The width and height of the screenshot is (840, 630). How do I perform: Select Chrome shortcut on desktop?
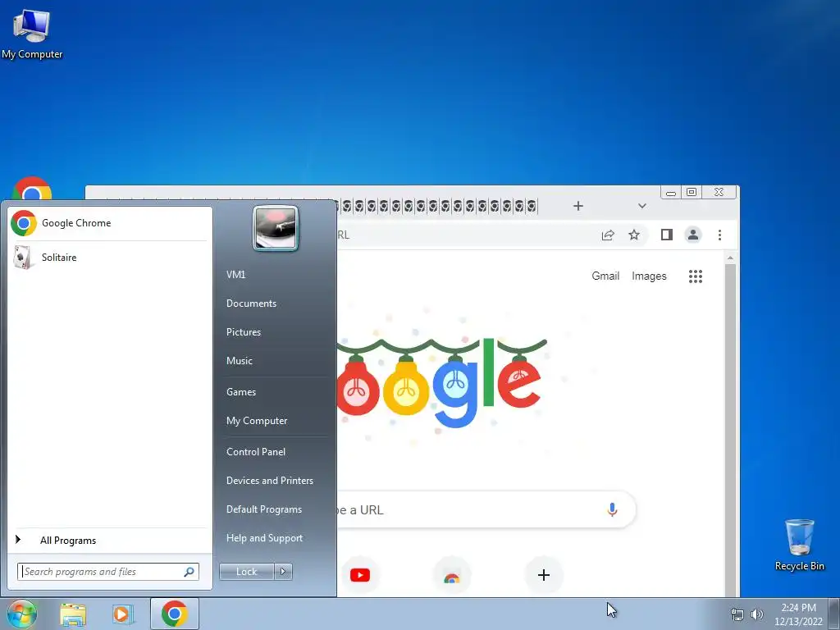(32, 189)
